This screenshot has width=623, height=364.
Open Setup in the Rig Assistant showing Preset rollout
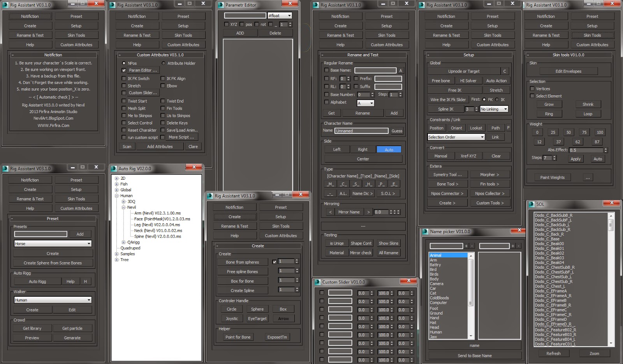point(76,189)
